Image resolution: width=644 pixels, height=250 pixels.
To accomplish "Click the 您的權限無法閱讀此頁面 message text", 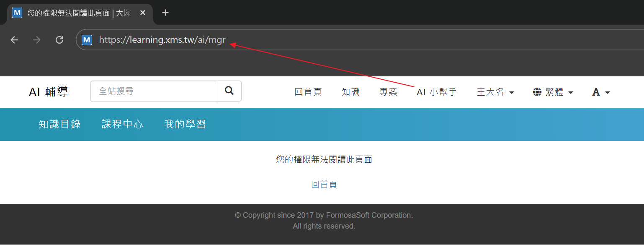I will 324,159.
